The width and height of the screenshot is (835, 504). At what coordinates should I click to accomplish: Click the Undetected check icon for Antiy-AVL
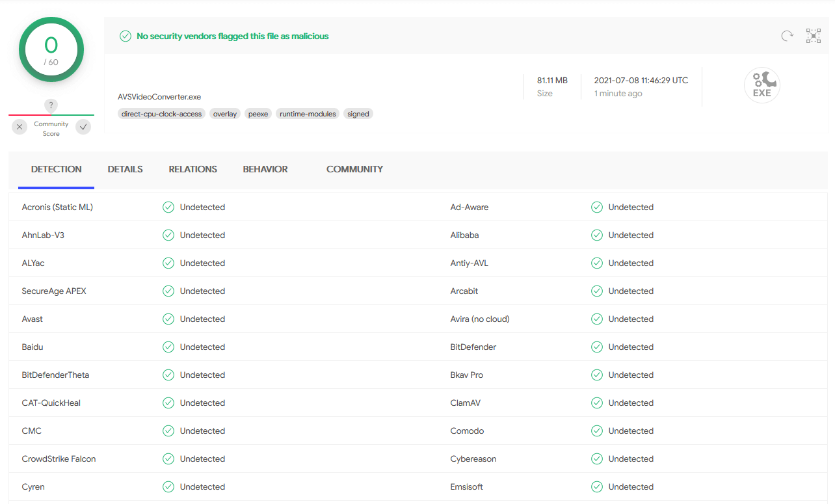pyautogui.click(x=597, y=263)
